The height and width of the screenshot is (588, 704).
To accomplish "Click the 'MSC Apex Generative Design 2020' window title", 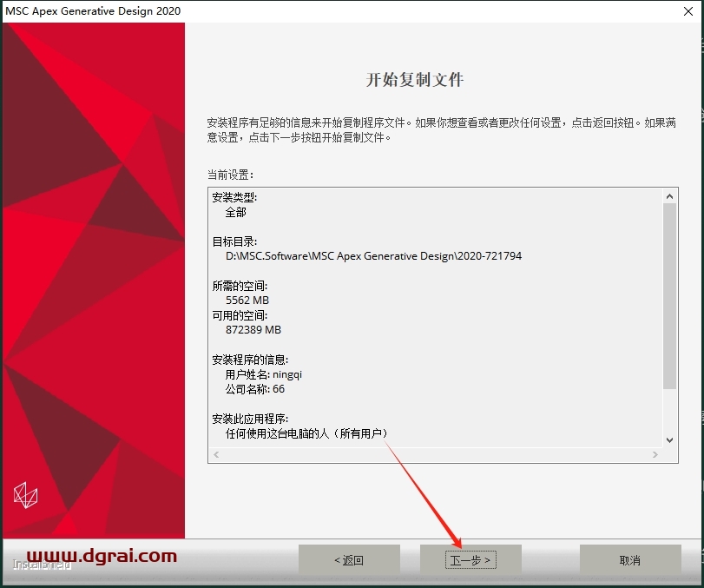I will click(93, 11).
